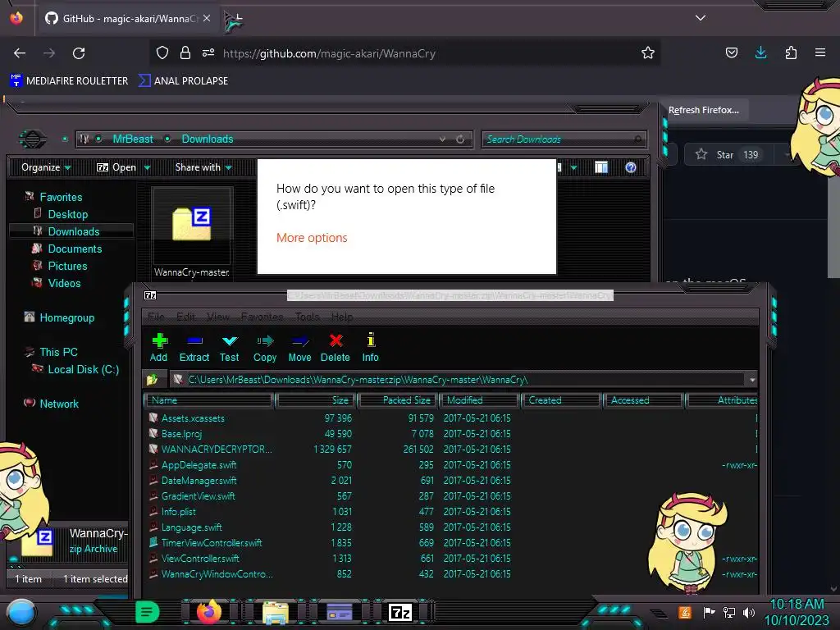Open the Favorites menu in 7-Zip
Viewport: 840px width, 630px height.
(x=262, y=317)
